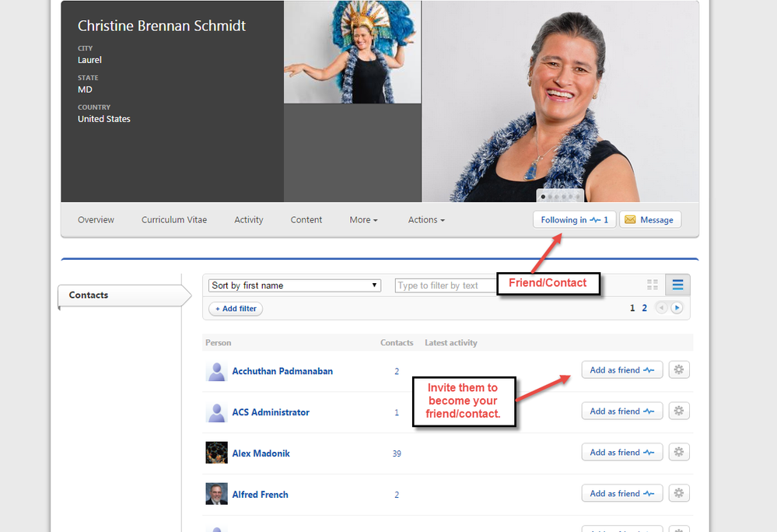This screenshot has height=532, width=777.
Task: Expand the More menu
Action: click(363, 220)
